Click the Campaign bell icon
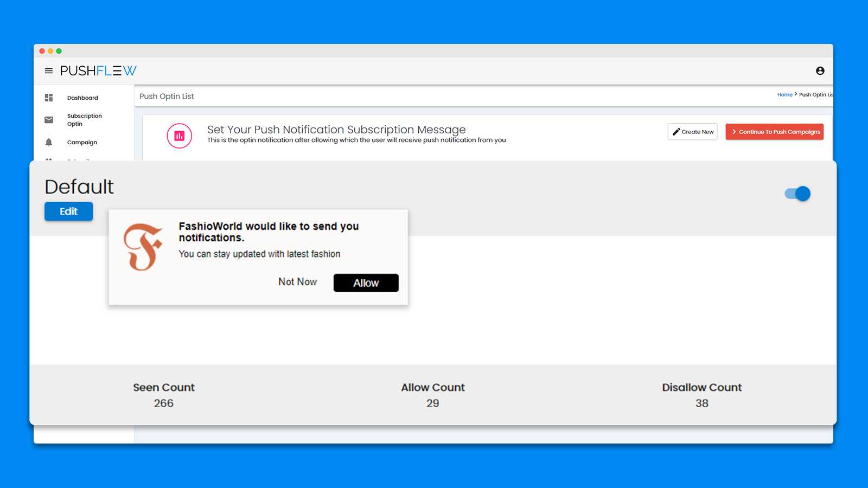The width and height of the screenshot is (868, 488). (49, 142)
